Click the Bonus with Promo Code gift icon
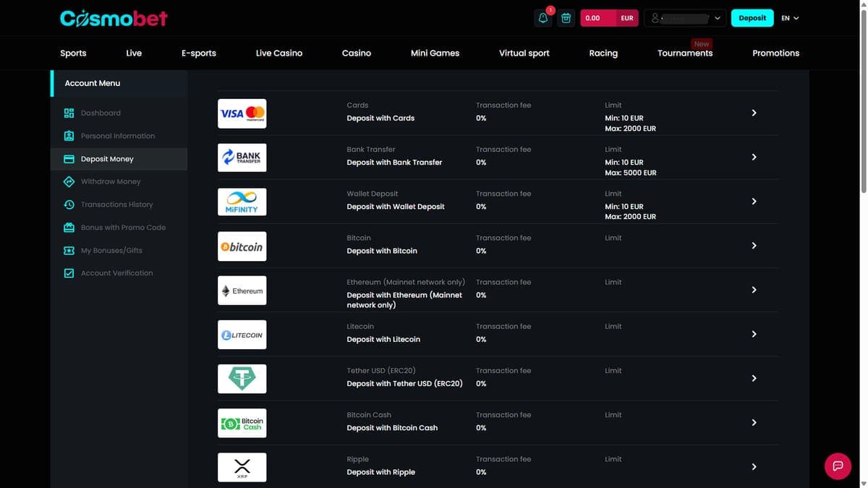Viewport: 868px width, 488px height. (69, 228)
